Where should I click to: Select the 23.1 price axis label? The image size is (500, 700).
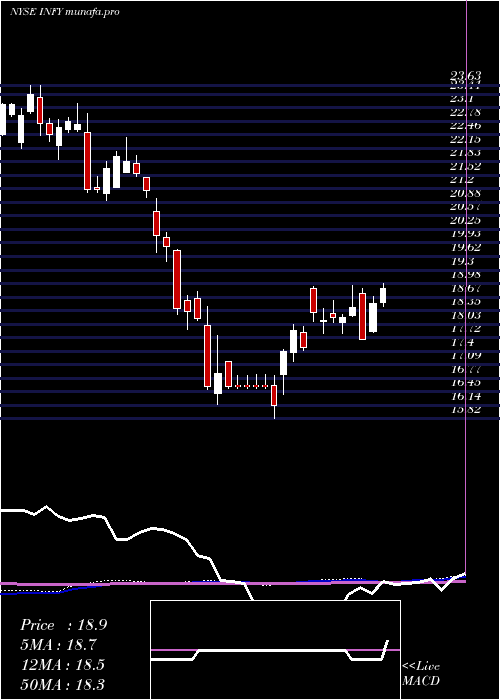[462, 99]
